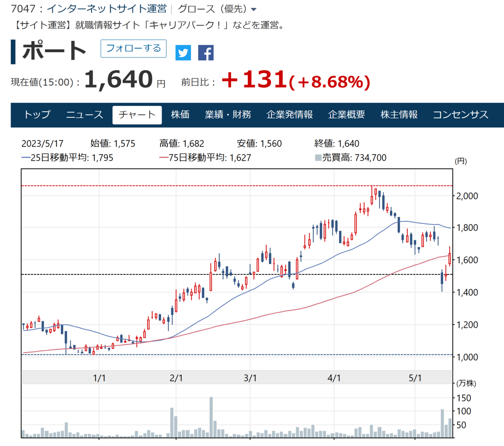Go to the 企業発情報 tab
504x446 pixels.
pyautogui.click(x=290, y=115)
